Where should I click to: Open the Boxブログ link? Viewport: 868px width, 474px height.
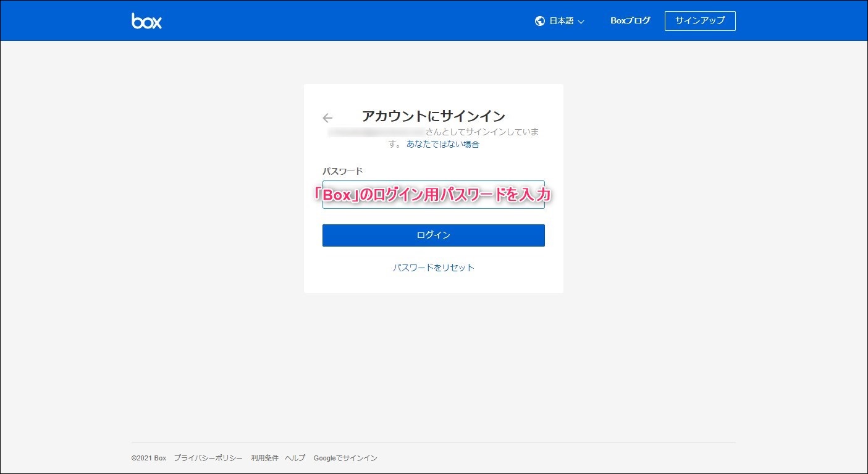coord(630,20)
